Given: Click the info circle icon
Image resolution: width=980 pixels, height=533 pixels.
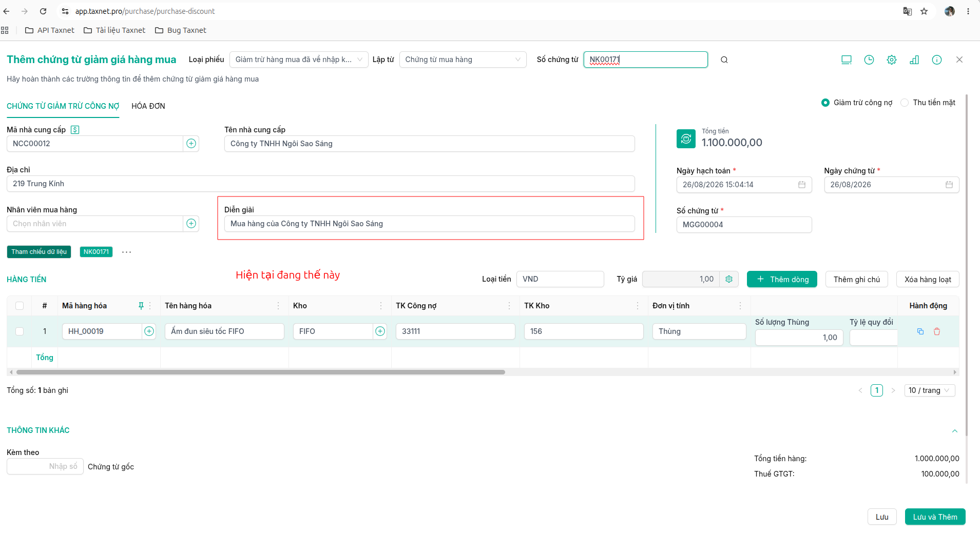Looking at the screenshot, I should pyautogui.click(x=937, y=60).
